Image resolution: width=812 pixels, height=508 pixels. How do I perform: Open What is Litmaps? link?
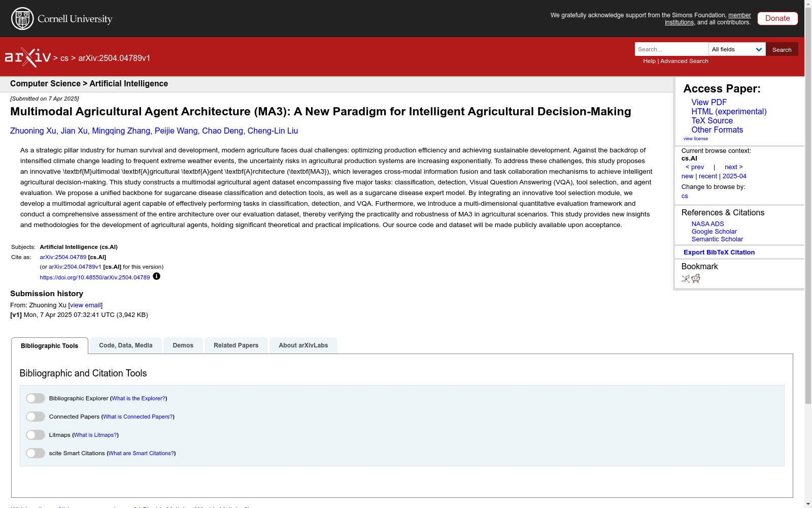(x=95, y=435)
